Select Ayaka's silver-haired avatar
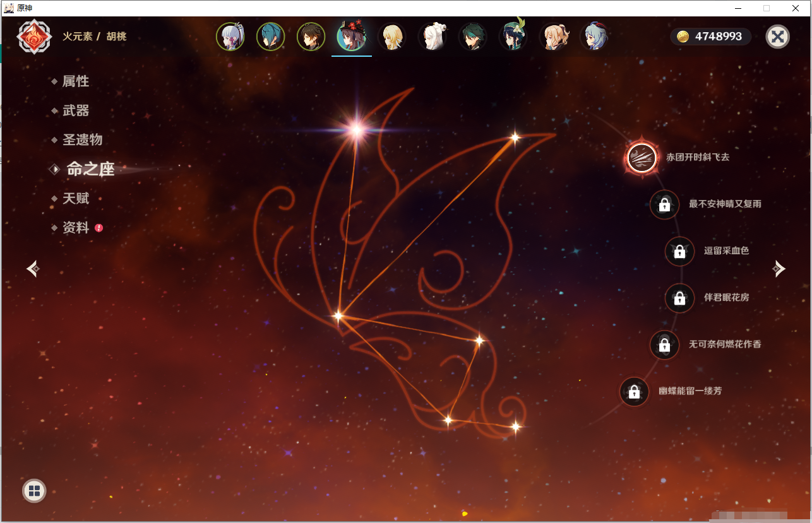This screenshot has height=523, width=812. click(x=230, y=37)
